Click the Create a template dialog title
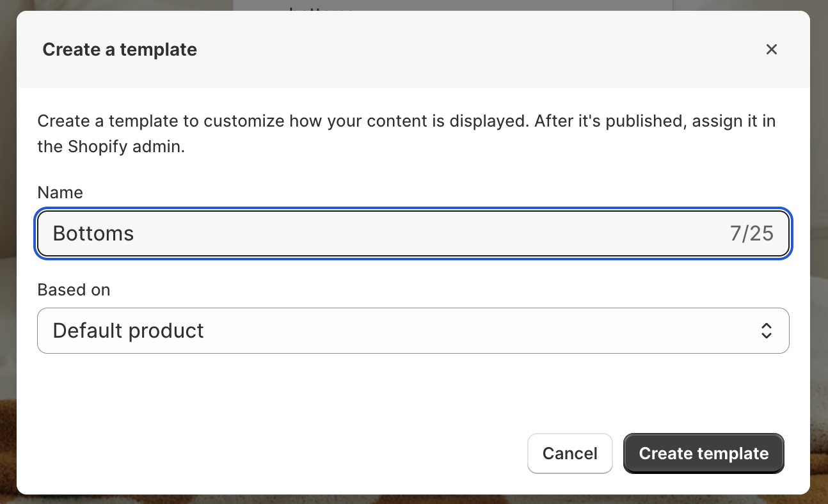828x504 pixels. point(120,50)
